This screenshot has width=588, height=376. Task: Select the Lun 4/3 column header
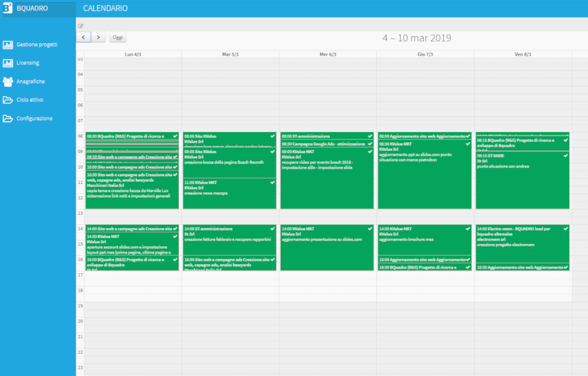(x=133, y=54)
